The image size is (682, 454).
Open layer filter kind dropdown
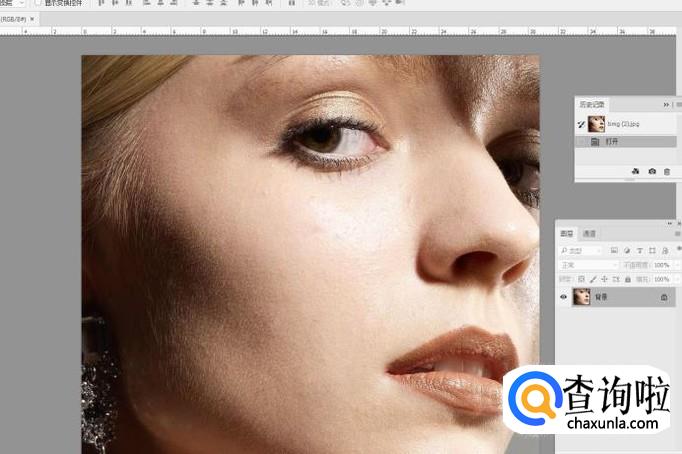581,251
